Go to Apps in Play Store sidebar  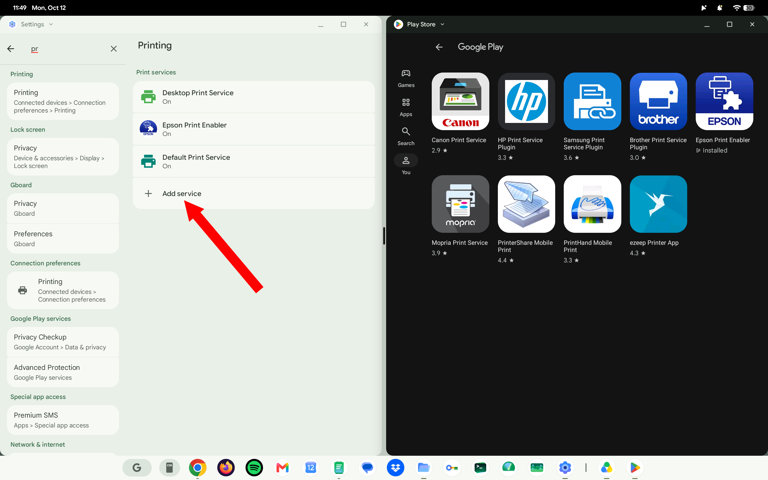[x=406, y=107]
